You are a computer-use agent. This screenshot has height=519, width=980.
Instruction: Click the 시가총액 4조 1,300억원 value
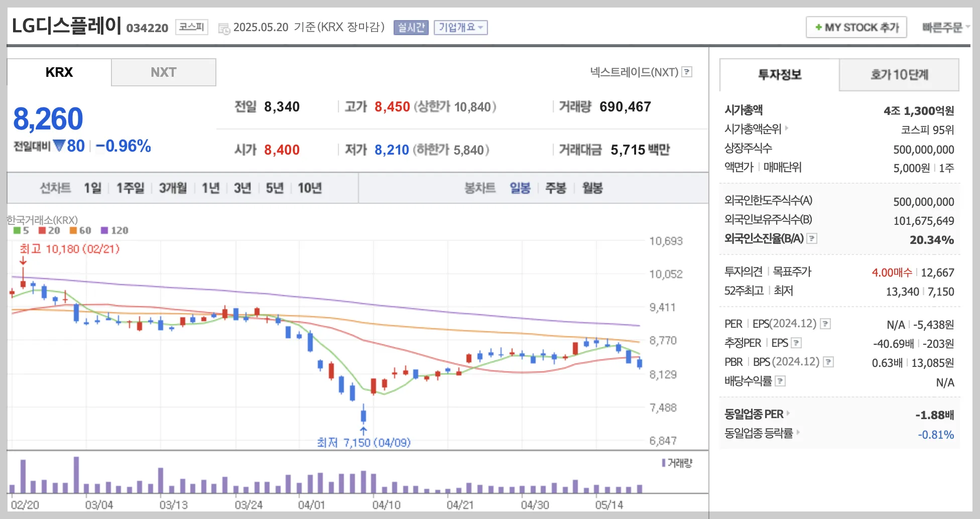tap(919, 111)
